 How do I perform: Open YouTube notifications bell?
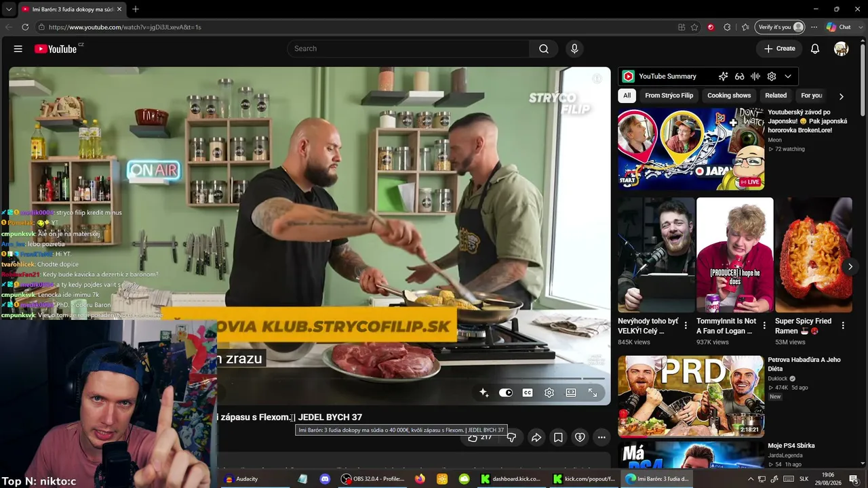click(x=815, y=49)
